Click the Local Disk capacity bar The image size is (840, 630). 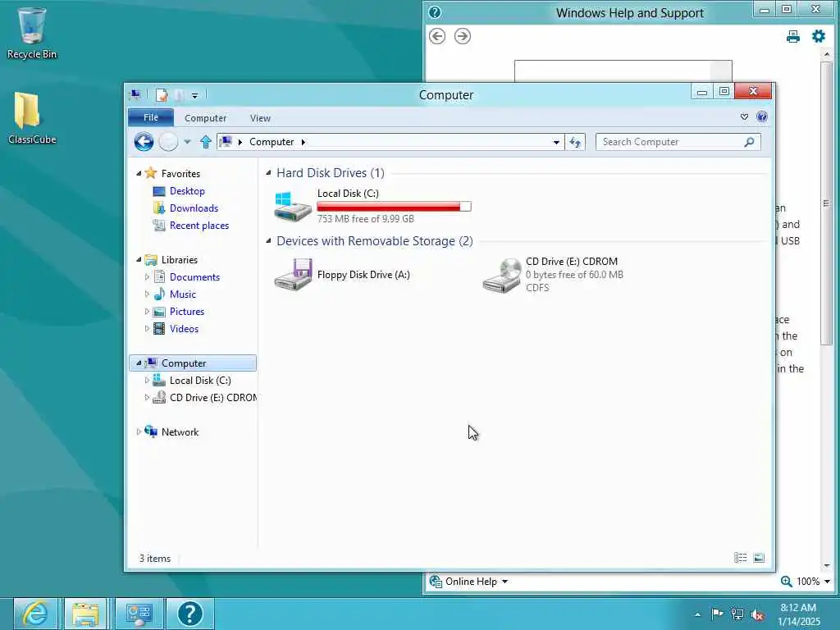click(x=395, y=207)
